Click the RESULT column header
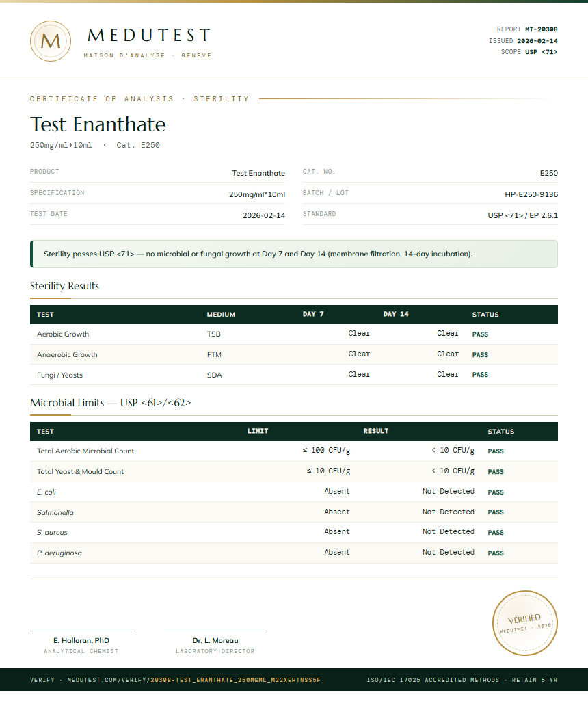 [x=376, y=431]
